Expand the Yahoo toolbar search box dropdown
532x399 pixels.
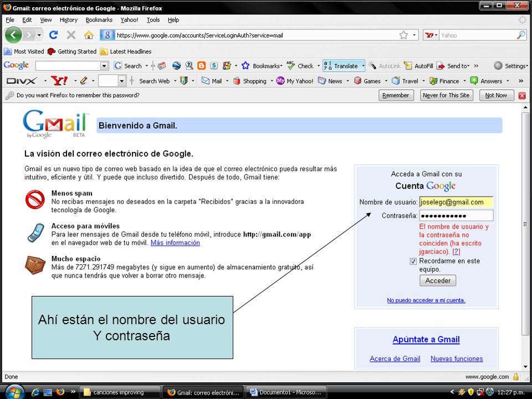(122, 81)
